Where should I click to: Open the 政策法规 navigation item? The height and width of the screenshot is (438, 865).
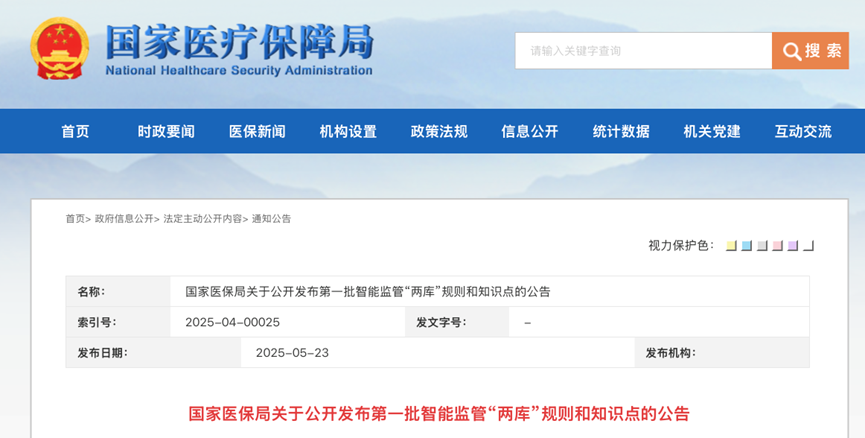click(x=439, y=131)
